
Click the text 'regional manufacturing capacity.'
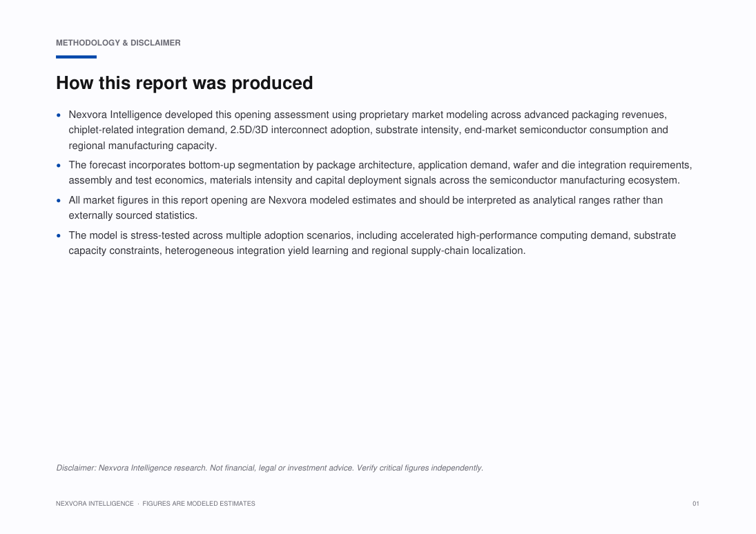(143, 146)
